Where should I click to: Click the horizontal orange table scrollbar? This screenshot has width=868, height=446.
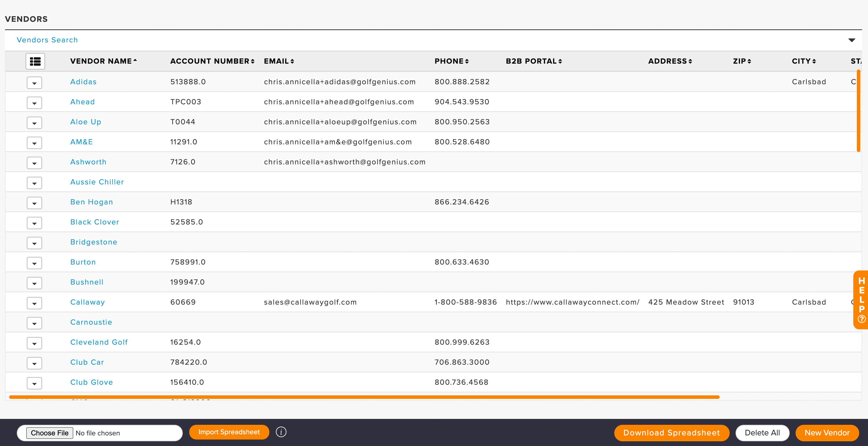pos(364,397)
